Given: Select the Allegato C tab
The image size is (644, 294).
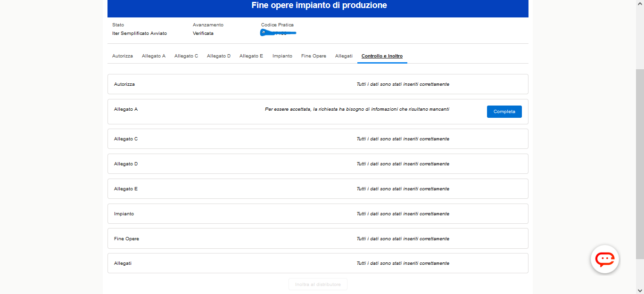Looking at the screenshot, I should (186, 56).
